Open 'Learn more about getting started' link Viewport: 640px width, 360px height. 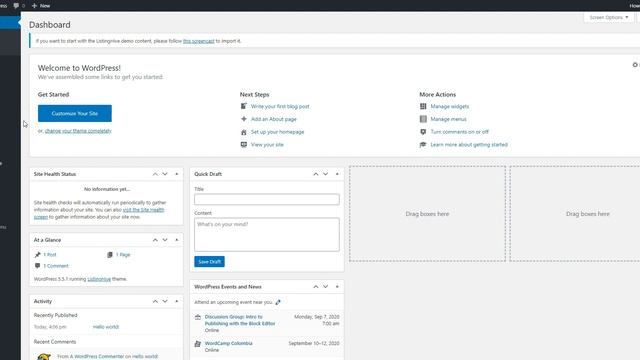point(469,144)
